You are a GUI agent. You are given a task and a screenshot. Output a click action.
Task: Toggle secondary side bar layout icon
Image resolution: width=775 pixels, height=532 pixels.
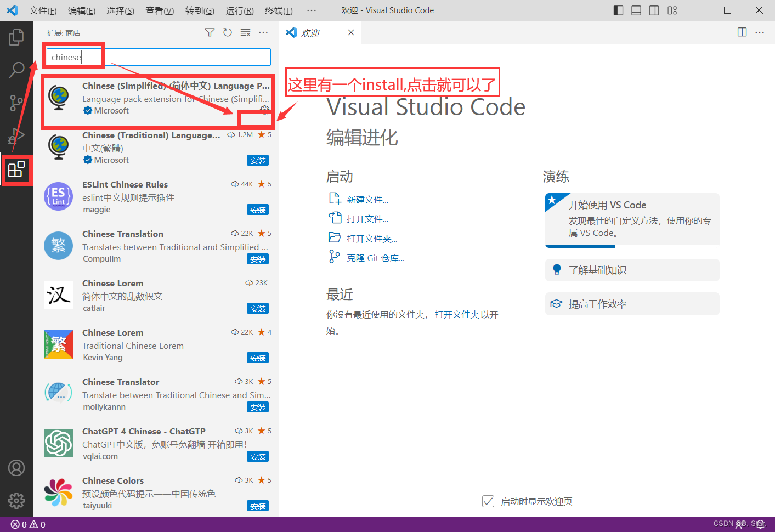(x=654, y=10)
